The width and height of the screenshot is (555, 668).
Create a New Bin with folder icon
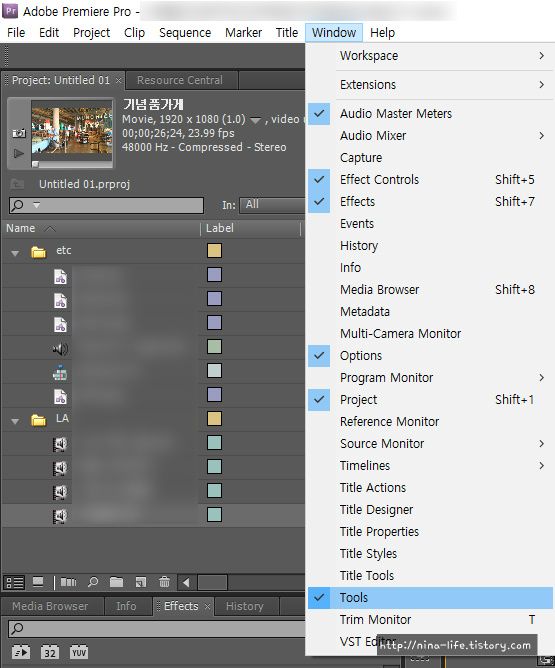pyautogui.click(x=116, y=582)
